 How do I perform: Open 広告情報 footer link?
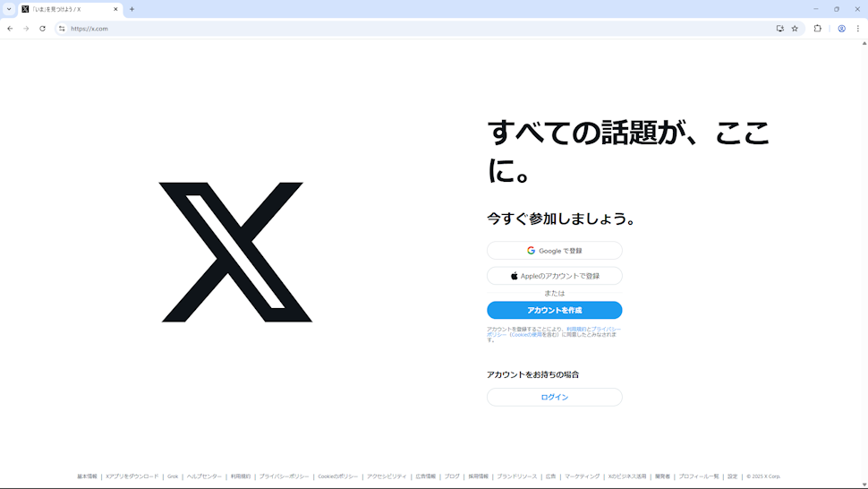coord(426,476)
